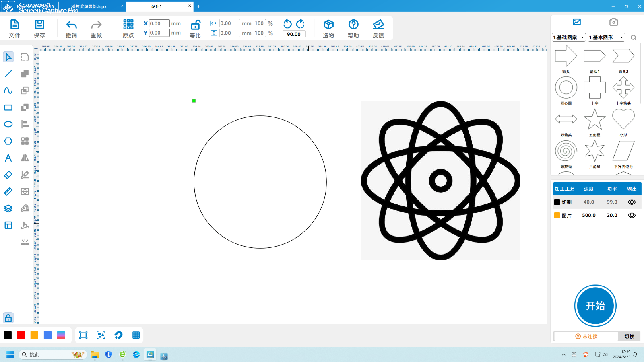Switch to the 科技奖牌最新.lcpx tab

click(89, 6)
